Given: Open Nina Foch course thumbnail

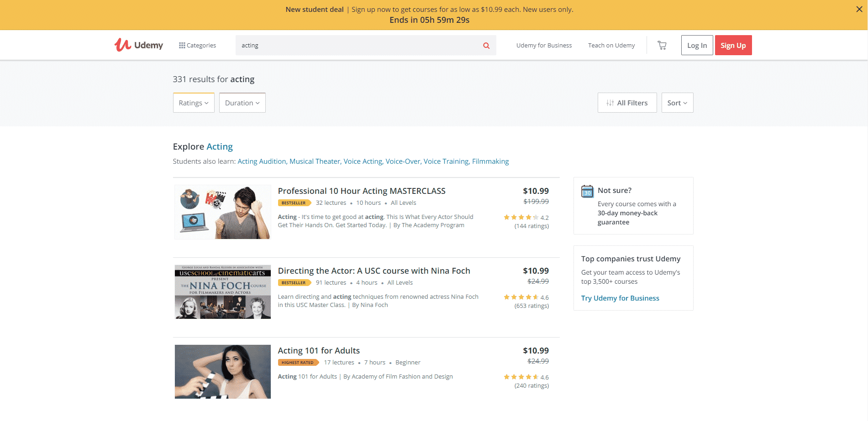Looking at the screenshot, I should click(223, 292).
